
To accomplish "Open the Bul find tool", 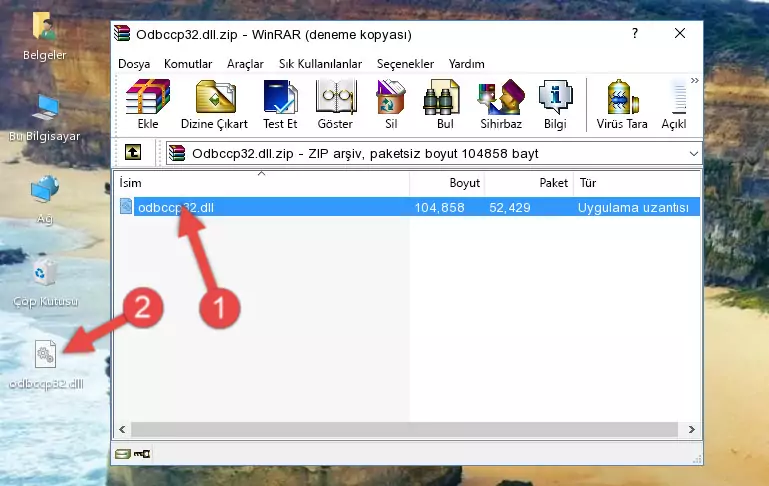I will (440, 97).
